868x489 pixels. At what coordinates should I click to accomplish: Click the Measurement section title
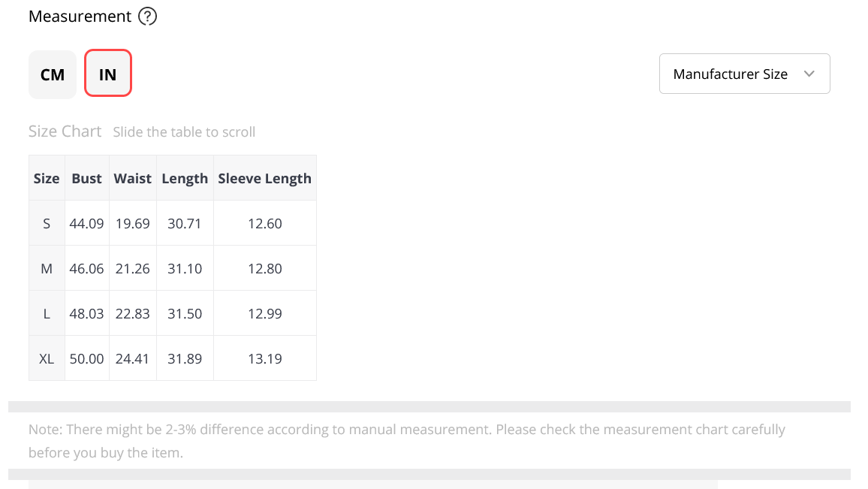point(80,16)
